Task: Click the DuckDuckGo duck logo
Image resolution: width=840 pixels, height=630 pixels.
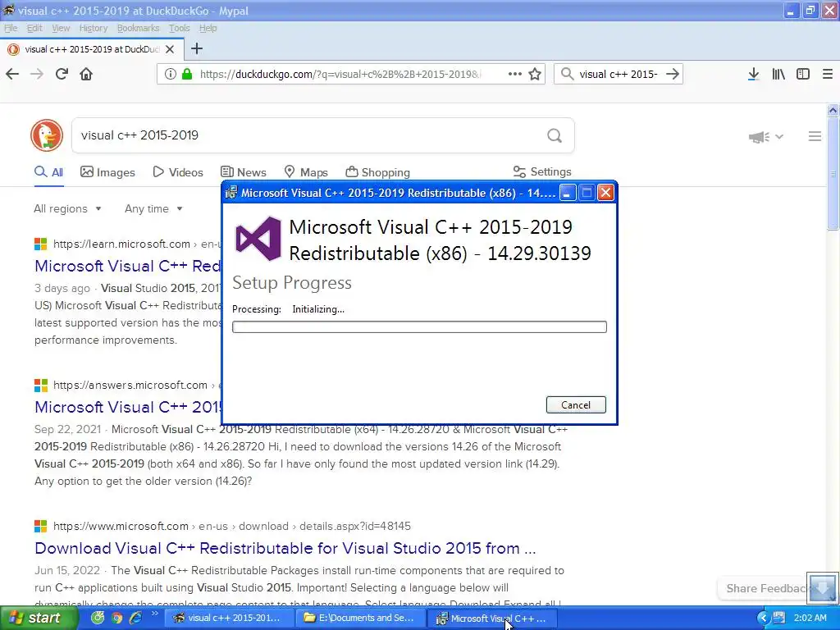Action: coord(47,135)
